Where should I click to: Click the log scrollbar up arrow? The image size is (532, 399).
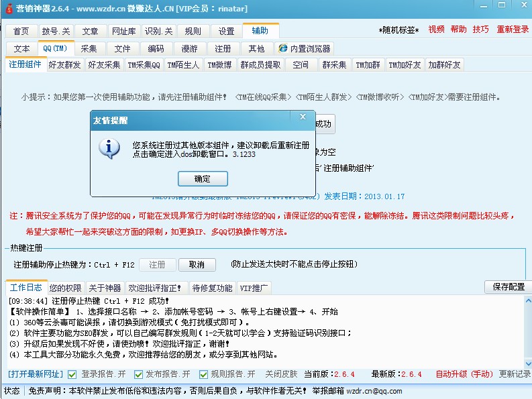click(x=528, y=300)
